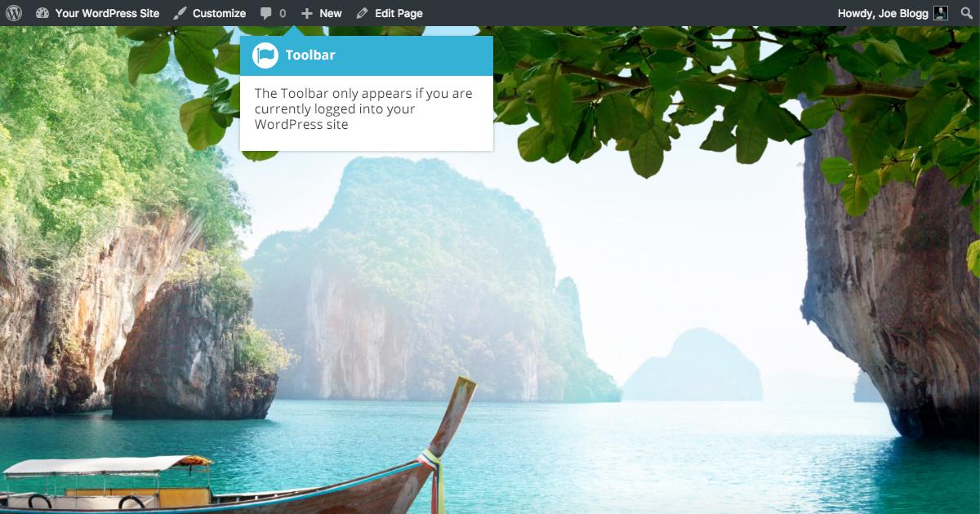The width and height of the screenshot is (980, 514).
Task: Click the dashboard gauge icon beside site name
Action: [43, 13]
